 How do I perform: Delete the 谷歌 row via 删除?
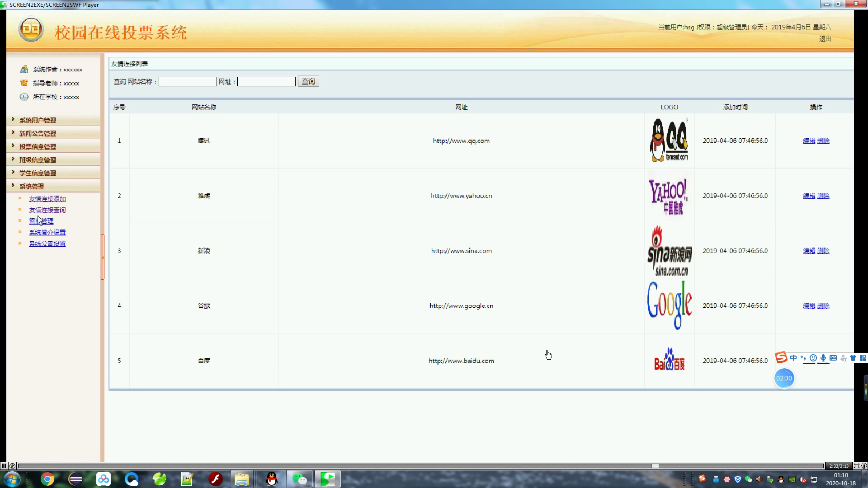coord(823,306)
